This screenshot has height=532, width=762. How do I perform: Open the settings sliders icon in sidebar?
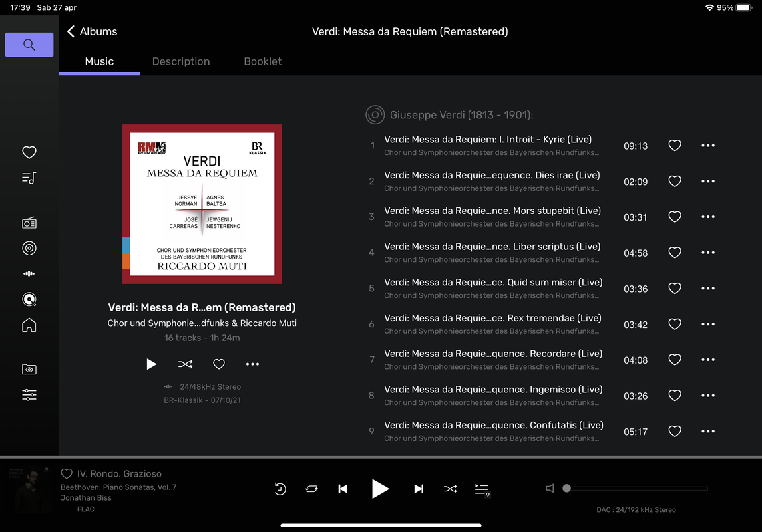[x=29, y=394]
